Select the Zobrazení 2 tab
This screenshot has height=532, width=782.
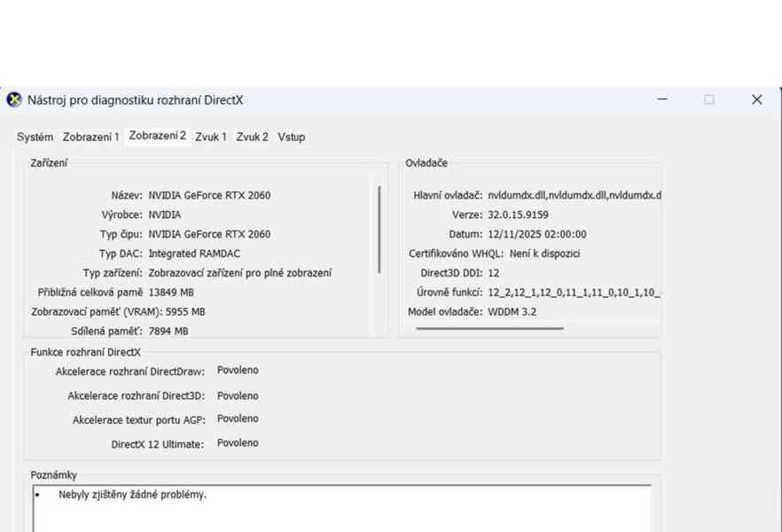tap(157, 136)
